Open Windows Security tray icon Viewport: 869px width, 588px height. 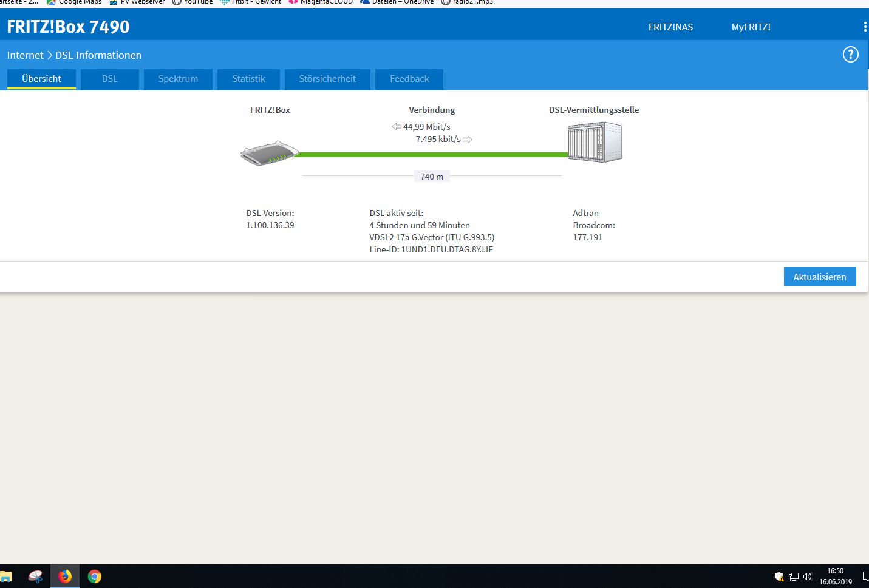click(x=779, y=576)
